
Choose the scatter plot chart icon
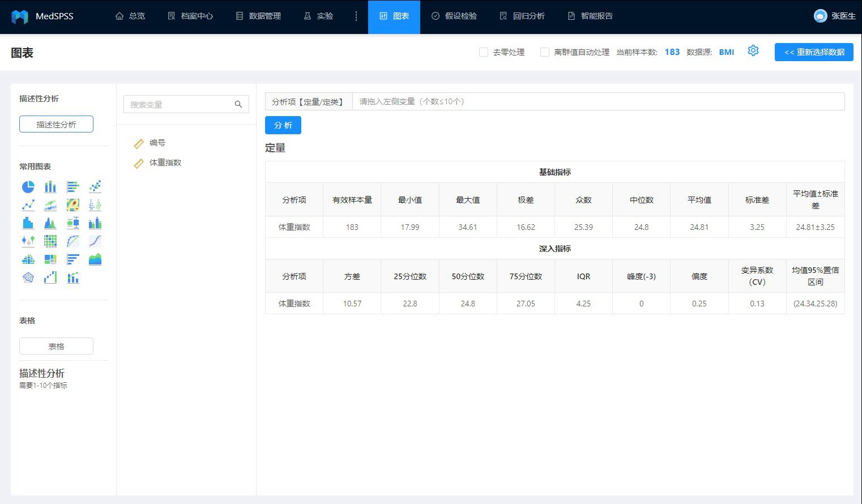pos(95,187)
